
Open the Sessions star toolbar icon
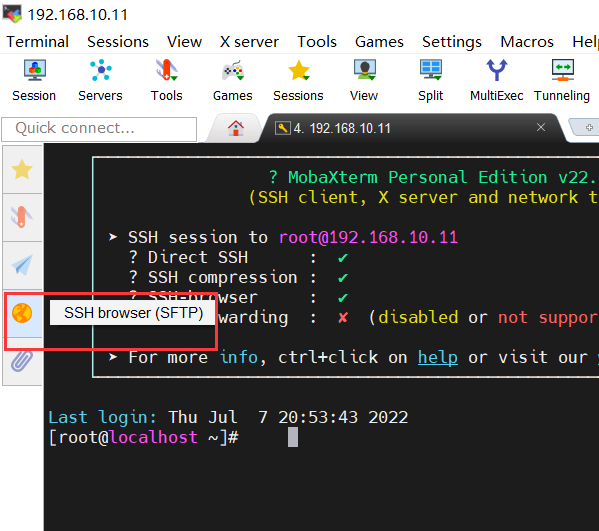[x=298, y=81]
